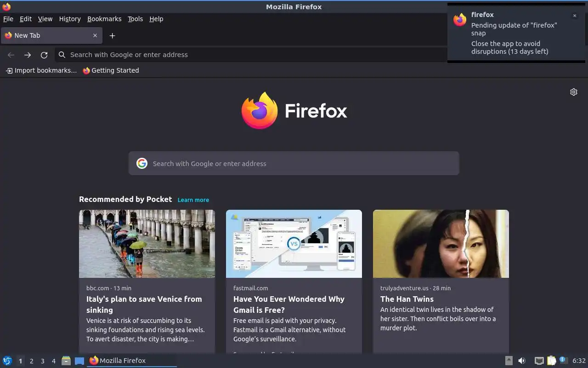This screenshot has height=368, width=588.
Task: Reload the current page
Action: pos(44,55)
